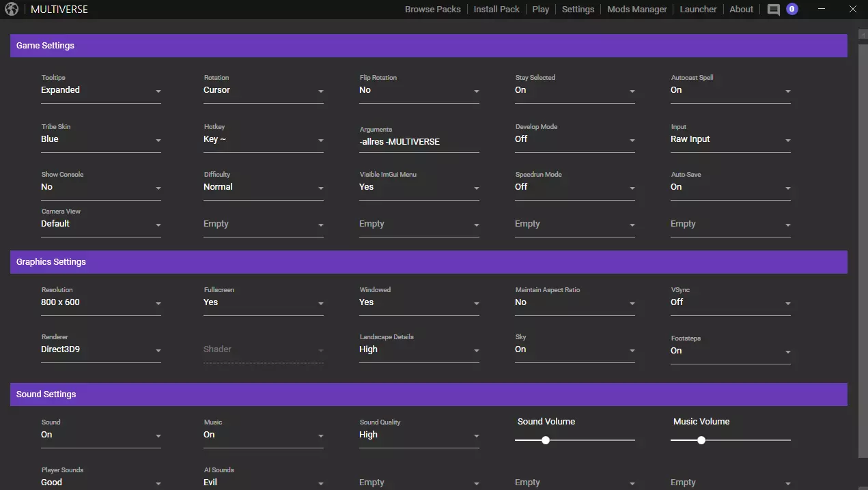Choose a different Tribe Skin color
The width and height of the screenshot is (868, 490).
pos(101,139)
